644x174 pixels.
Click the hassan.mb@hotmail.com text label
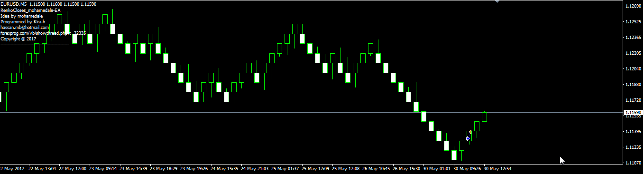point(25,28)
